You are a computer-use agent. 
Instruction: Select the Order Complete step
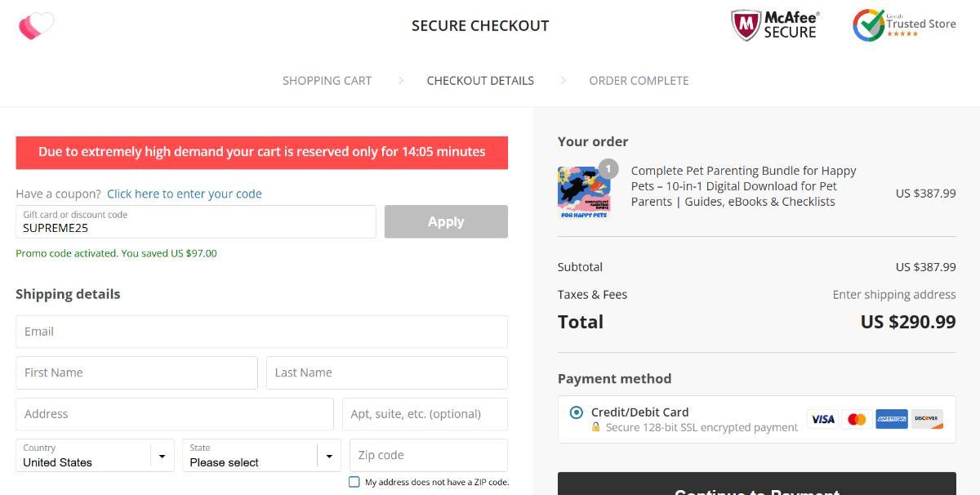[x=639, y=81]
